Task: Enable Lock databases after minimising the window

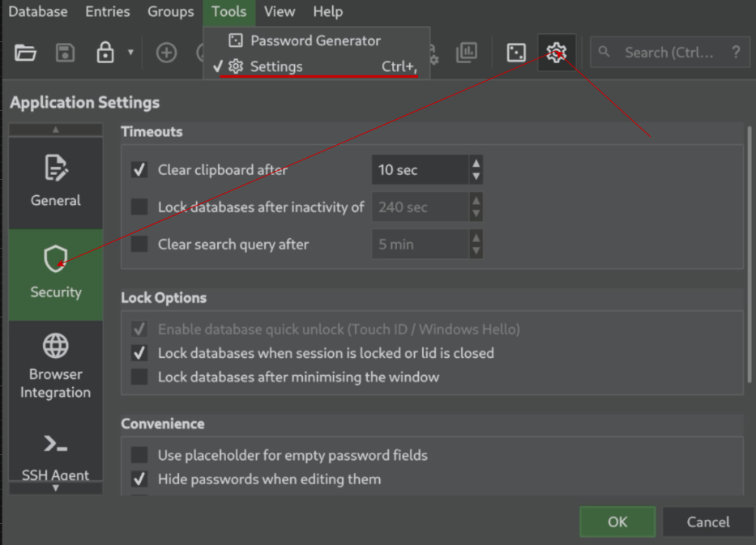Action: [x=139, y=377]
